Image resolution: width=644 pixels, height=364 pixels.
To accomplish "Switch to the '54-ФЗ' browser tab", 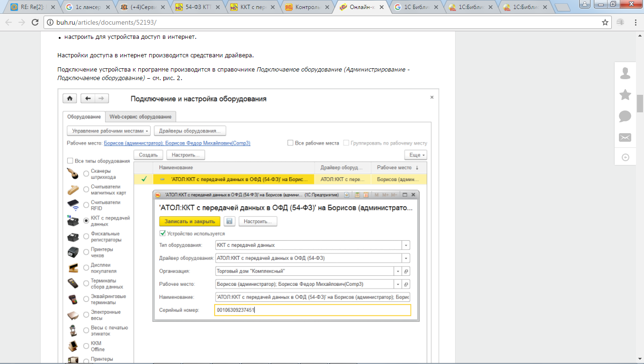I will (x=198, y=8).
